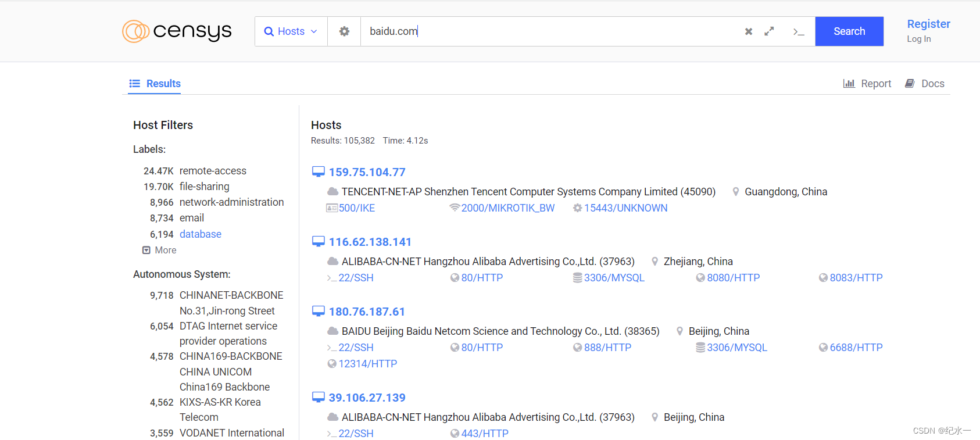Filter by DTAG Internet service provider
The height and width of the screenshot is (440, 980).
tap(228, 334)
